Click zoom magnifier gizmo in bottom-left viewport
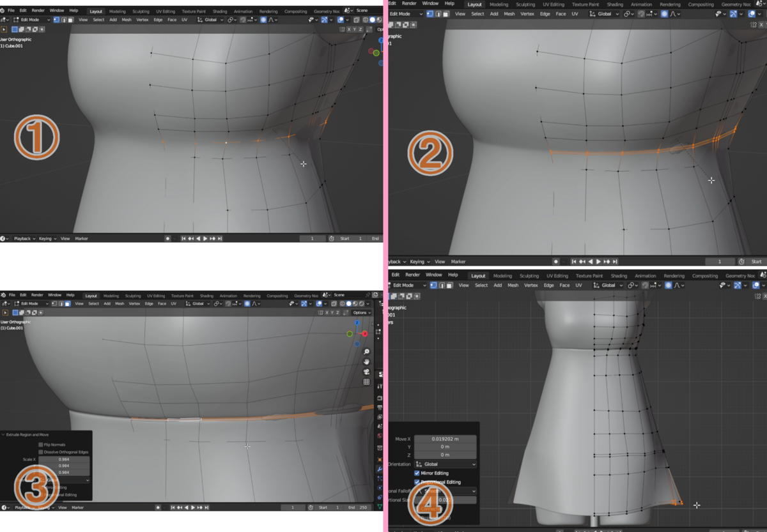The image size is (767, 532). pos(366,352)
